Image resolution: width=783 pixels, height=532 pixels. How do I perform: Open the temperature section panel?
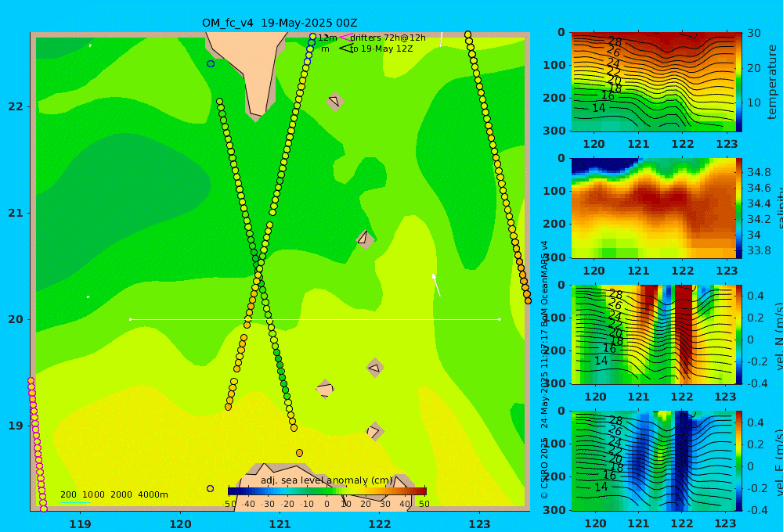[x=652, y=82]
